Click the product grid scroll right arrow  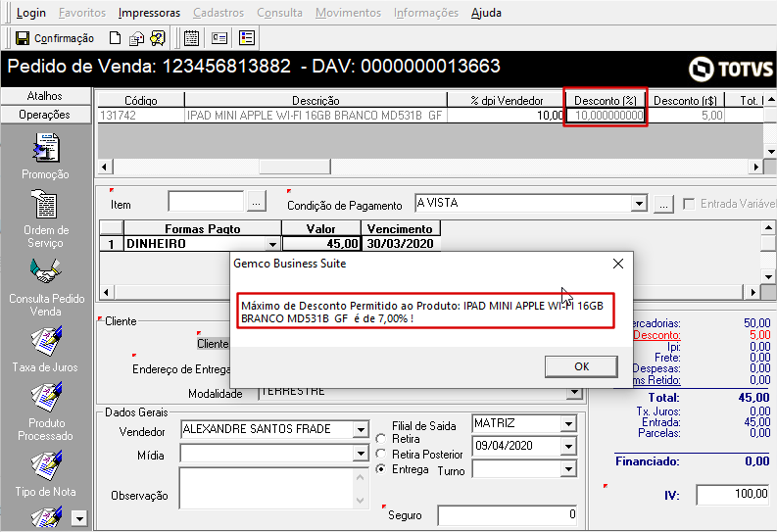[x=755, y=167]
